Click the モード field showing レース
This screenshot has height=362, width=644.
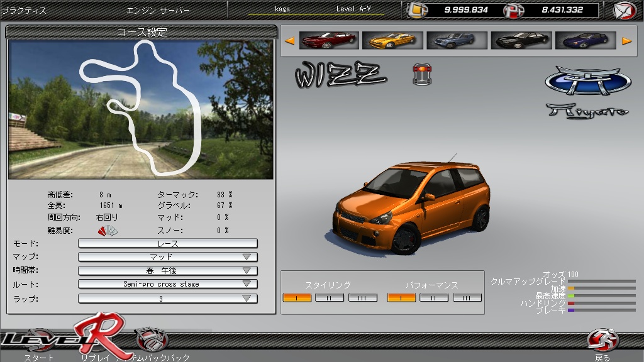click(168, 243)
